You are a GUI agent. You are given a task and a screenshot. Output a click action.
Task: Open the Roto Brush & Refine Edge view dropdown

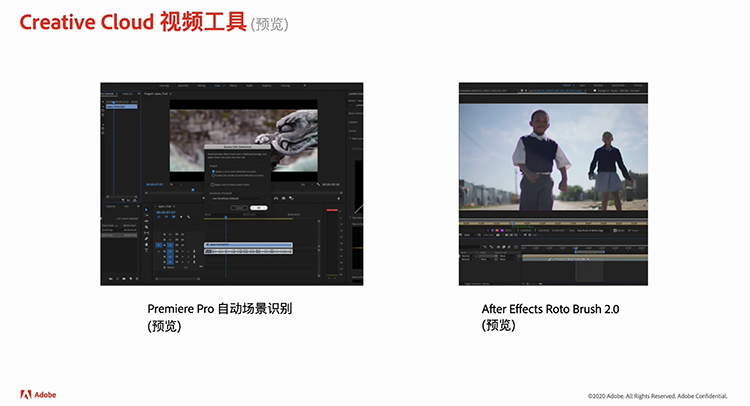(x=594, y=230)
